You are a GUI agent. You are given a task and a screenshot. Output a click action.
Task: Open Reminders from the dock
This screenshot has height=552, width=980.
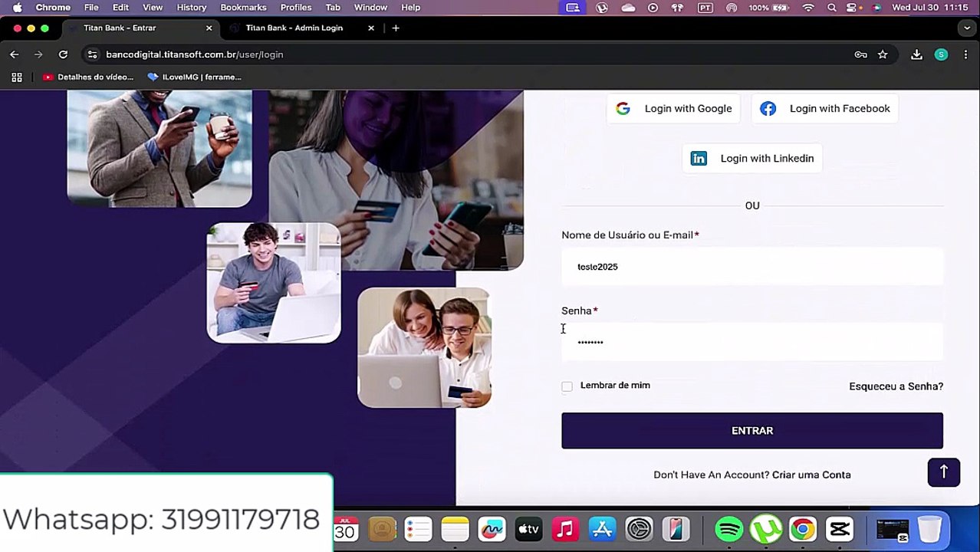[x=418, y=529]
